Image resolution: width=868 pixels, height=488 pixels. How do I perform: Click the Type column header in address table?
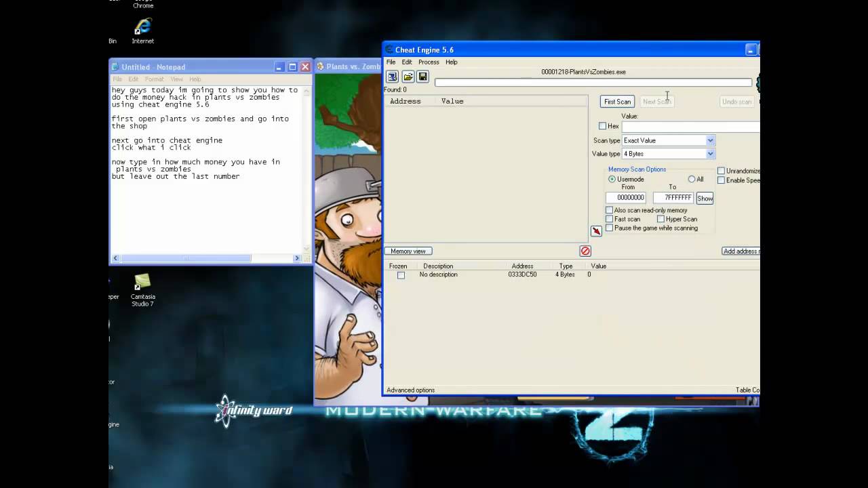coord(566,266)
